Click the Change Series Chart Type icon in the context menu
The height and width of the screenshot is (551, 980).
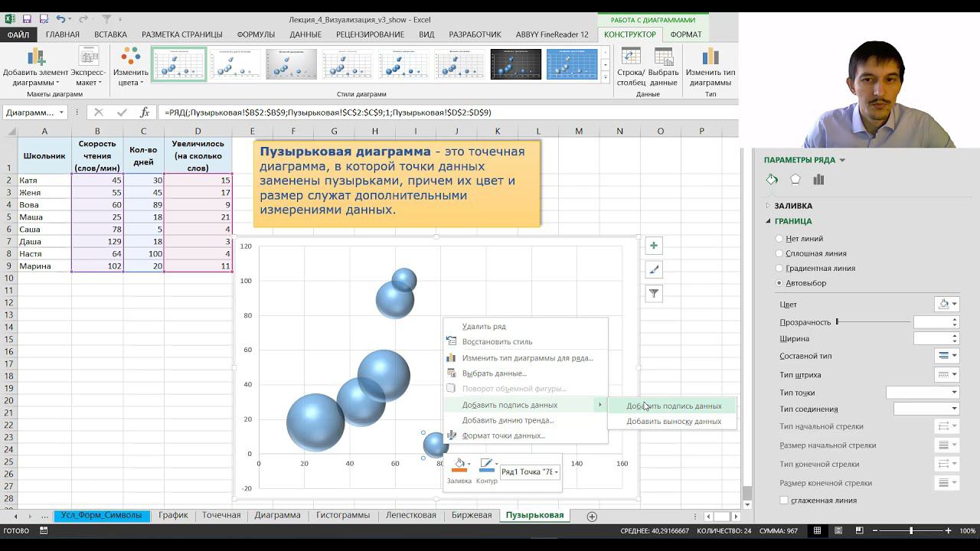[450, 358]
